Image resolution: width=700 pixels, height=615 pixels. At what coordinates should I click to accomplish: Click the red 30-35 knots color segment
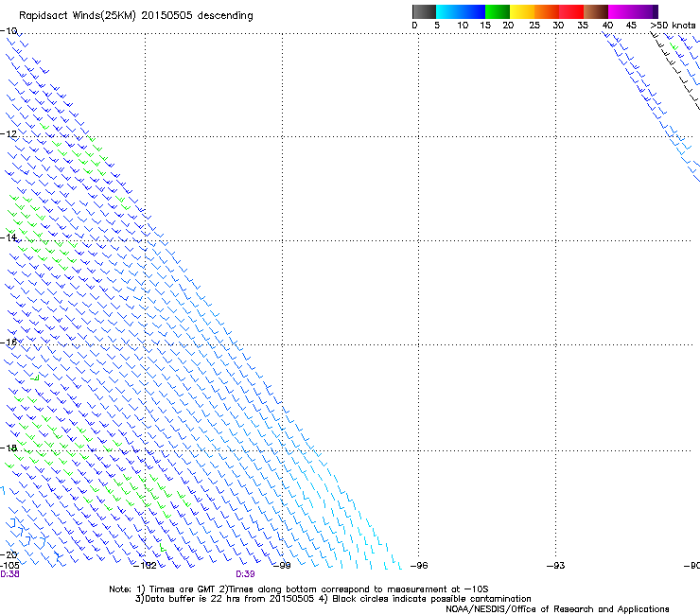[571, 11]
